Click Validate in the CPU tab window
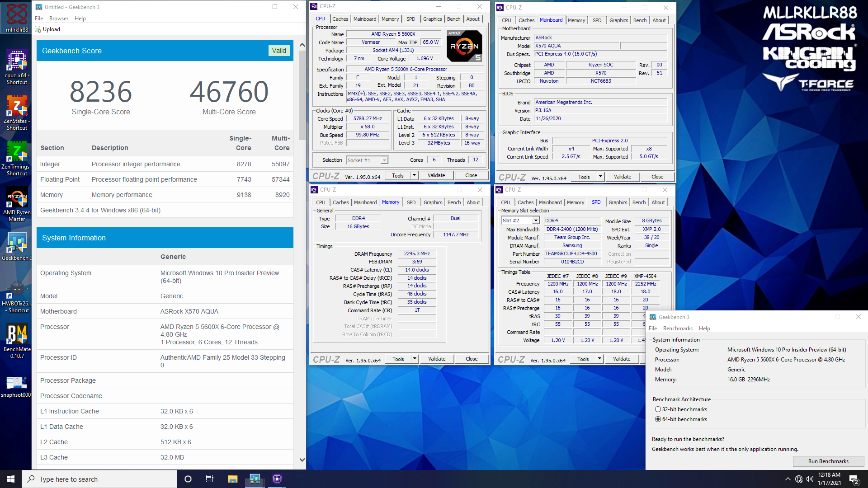Screen dimensions: 868x488 pyautogui.click(x=436, y=175)
